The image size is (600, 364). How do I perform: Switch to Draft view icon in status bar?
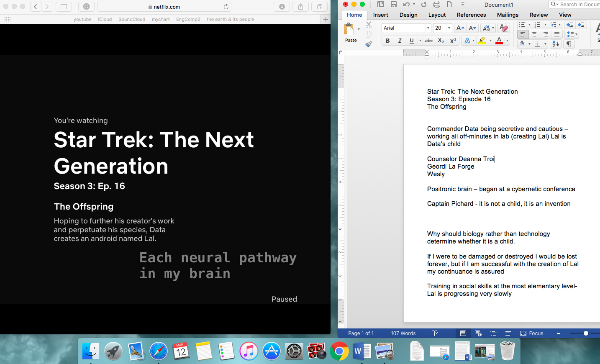[508, 333]
